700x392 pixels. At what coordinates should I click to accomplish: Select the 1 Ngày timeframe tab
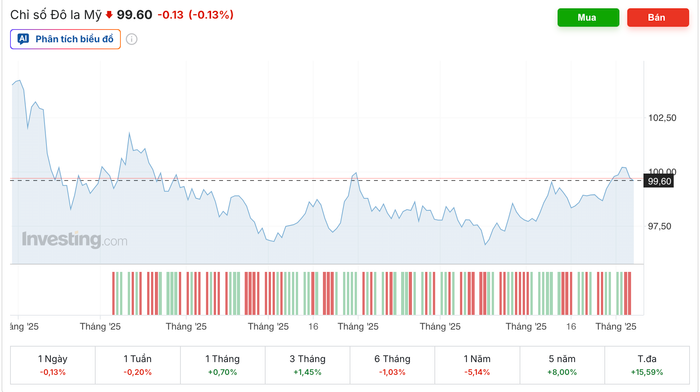pyautogui.click(x=53, y=365)
